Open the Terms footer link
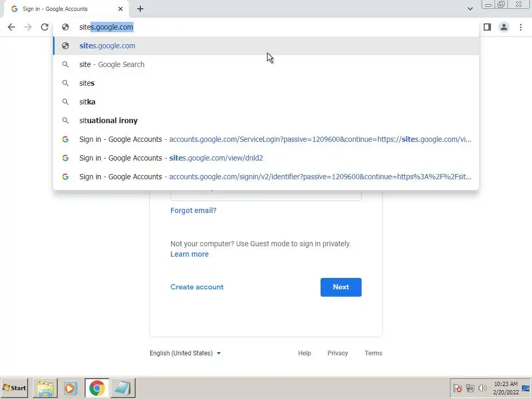The height and width of the screenshot is (399, 532). tap(373, 353)
